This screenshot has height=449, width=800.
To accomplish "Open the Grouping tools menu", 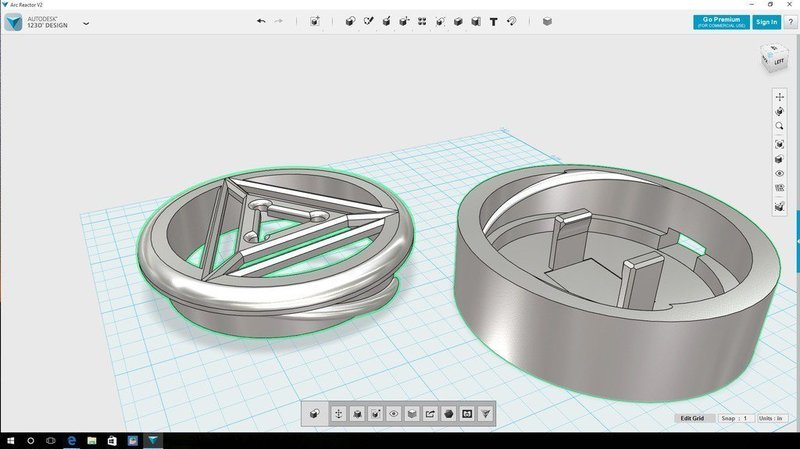I will 440,21.
